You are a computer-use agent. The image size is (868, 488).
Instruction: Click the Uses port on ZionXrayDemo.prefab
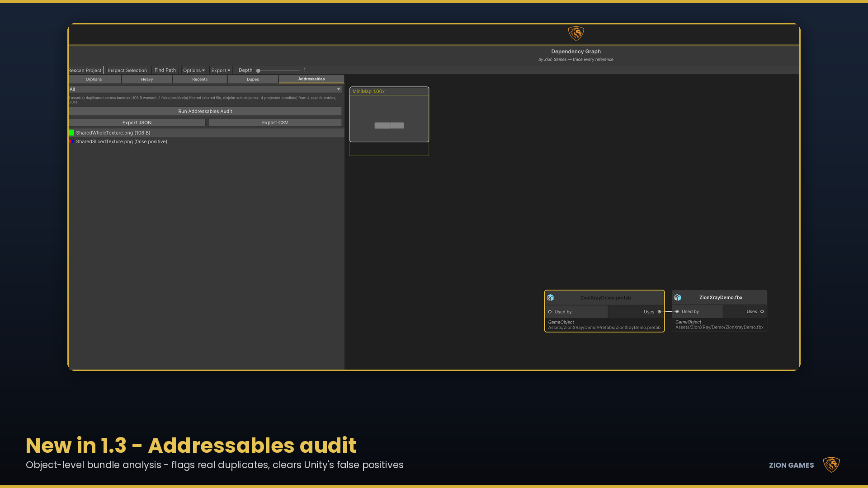(659, 312)
